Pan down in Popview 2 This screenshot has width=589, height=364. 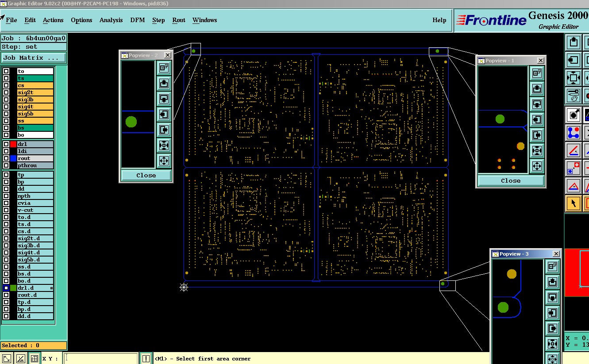click(164, 99)
